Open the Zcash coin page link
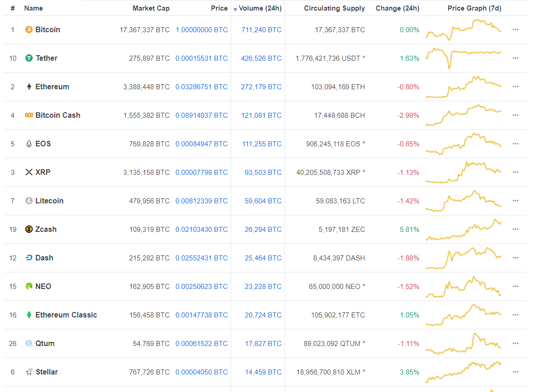Screen dimensions: 543x392 (x=46, y=230)
